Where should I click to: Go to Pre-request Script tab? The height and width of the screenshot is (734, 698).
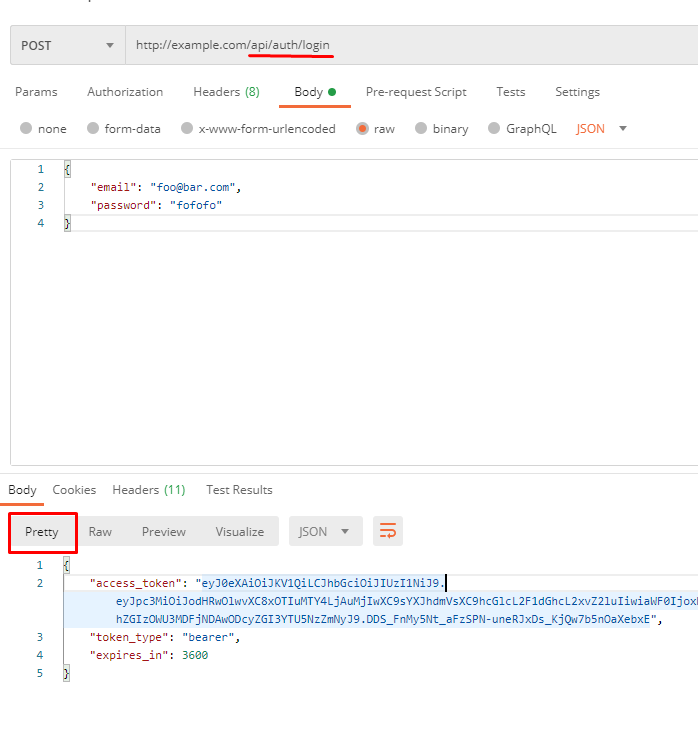tap(416, 92)
